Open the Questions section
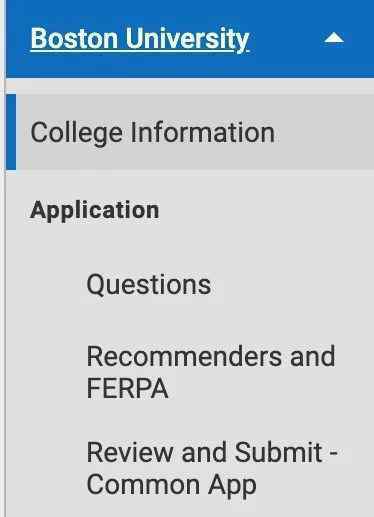The image size is (374, 517). [x=148, y=284]
